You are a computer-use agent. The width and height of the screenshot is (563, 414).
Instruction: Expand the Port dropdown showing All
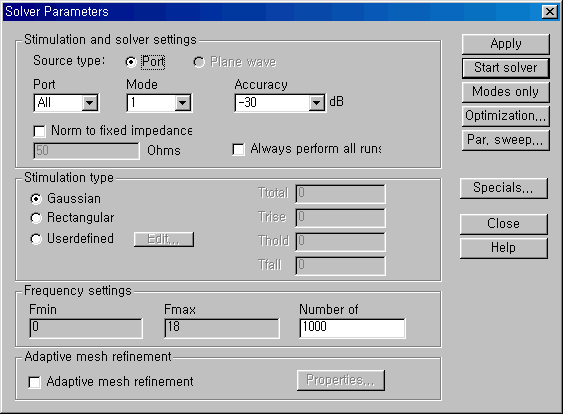coord(89,103)
